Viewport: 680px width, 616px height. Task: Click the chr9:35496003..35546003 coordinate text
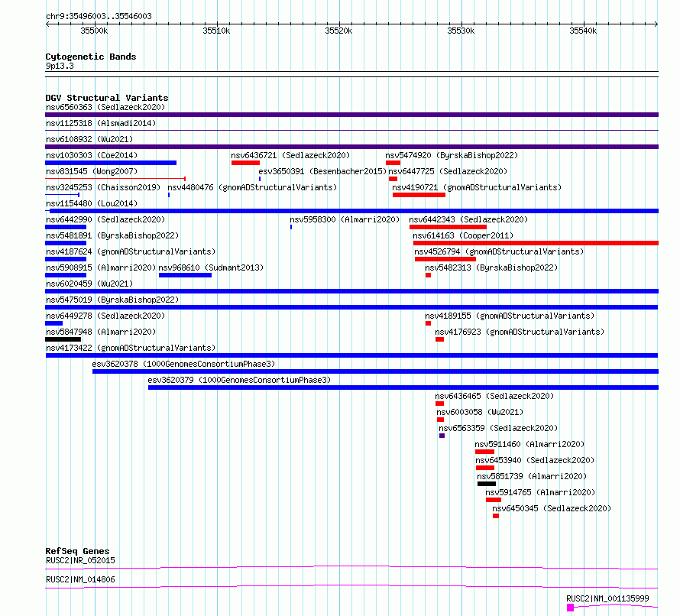click(x=99, y=16)
